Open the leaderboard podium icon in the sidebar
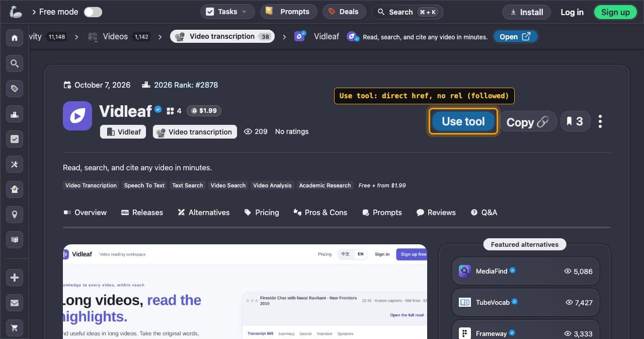Image resolution: width=644 pixels, height=339 pixels. tap(15, 114)
